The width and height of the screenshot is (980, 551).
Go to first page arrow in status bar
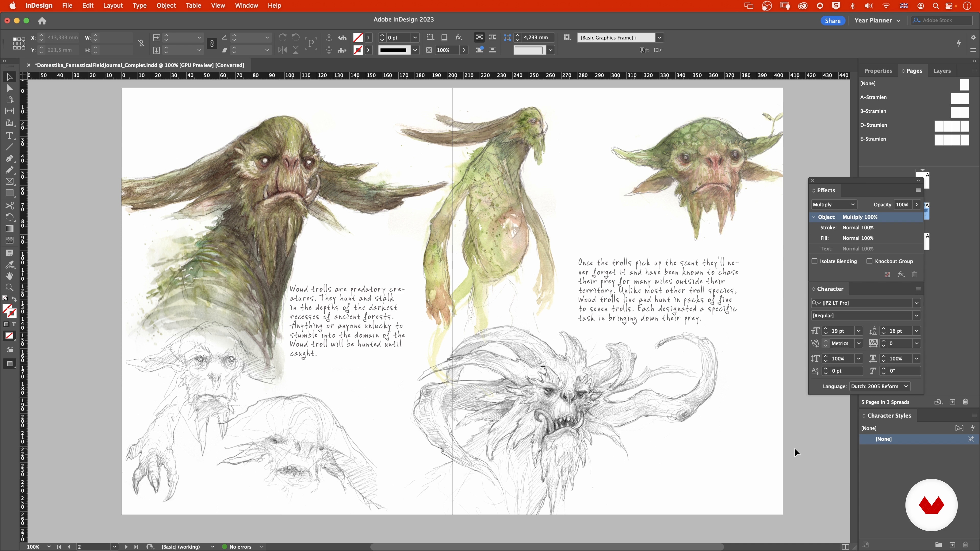pyautogui.click(x=59, y=547)
